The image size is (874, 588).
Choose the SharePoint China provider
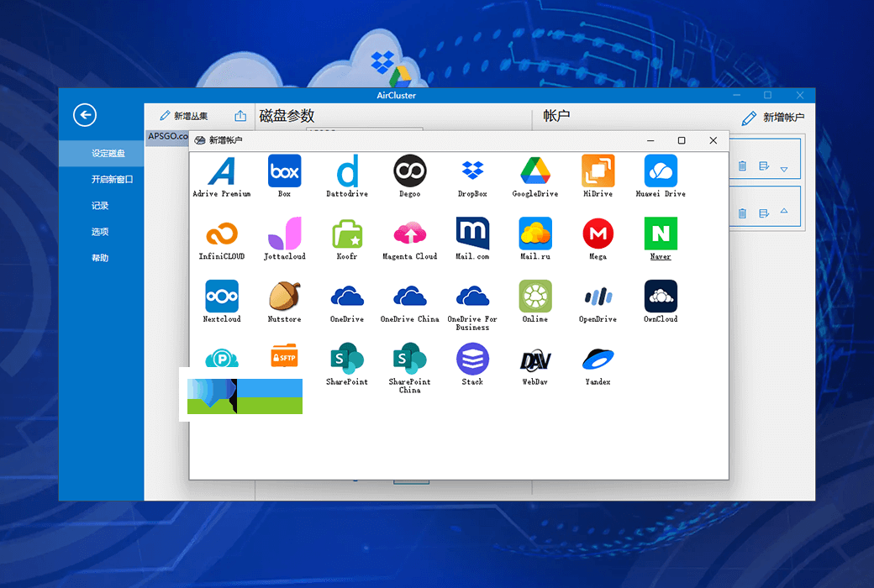(410, 369)
